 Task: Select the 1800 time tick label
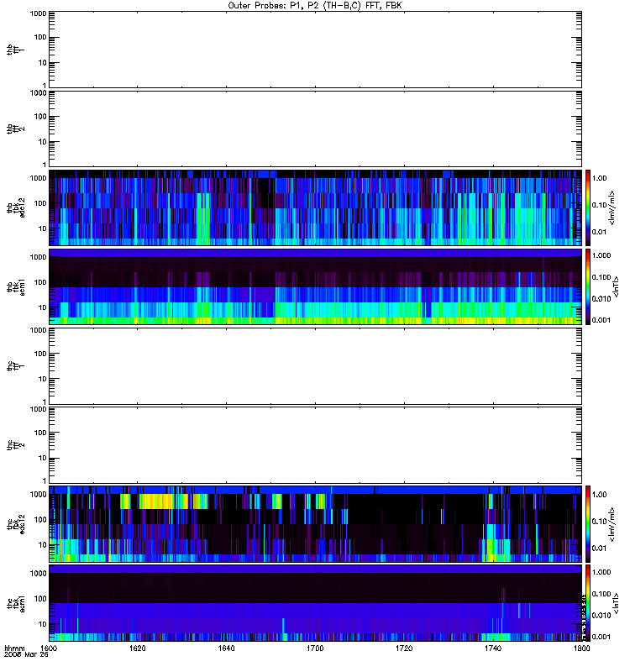[581, 648]
